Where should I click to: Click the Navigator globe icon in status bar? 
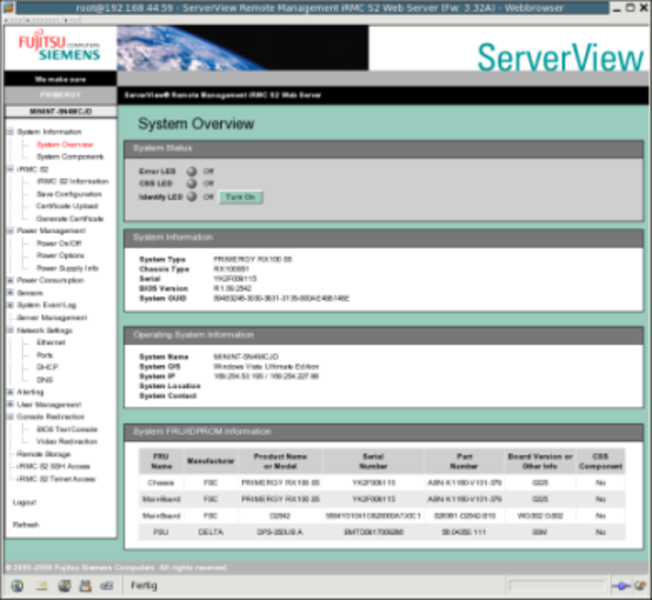17,586
